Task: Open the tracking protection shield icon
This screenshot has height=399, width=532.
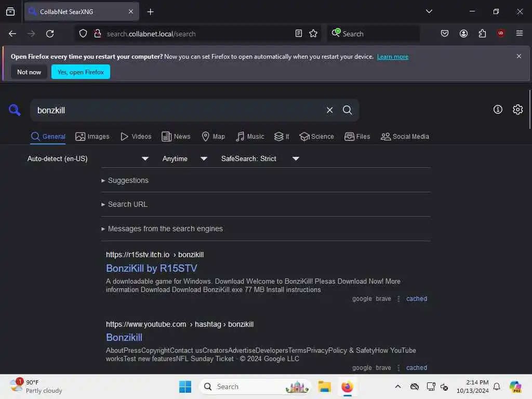Action: pos(83,34)
